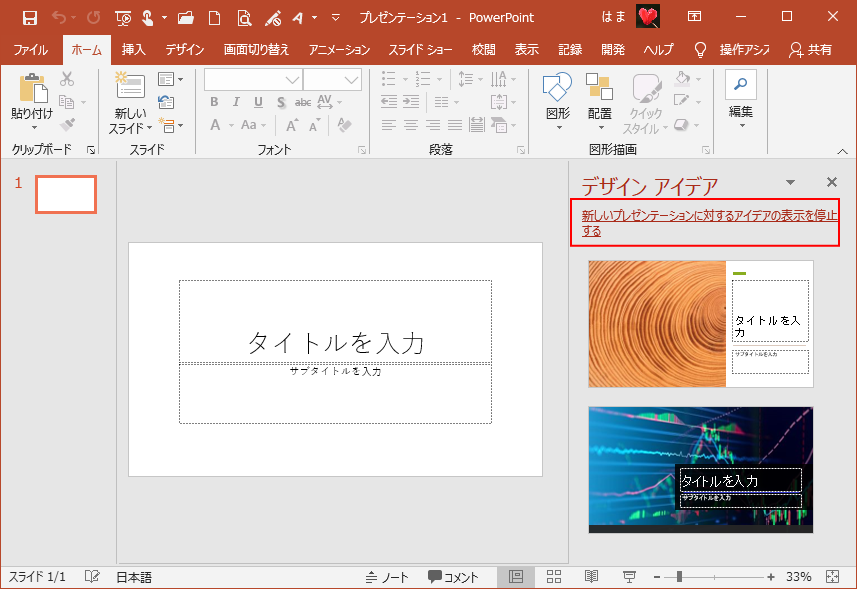Open the font name combo box
The width and height of the screenshot is (857, 589).
[x=254, y=80]
